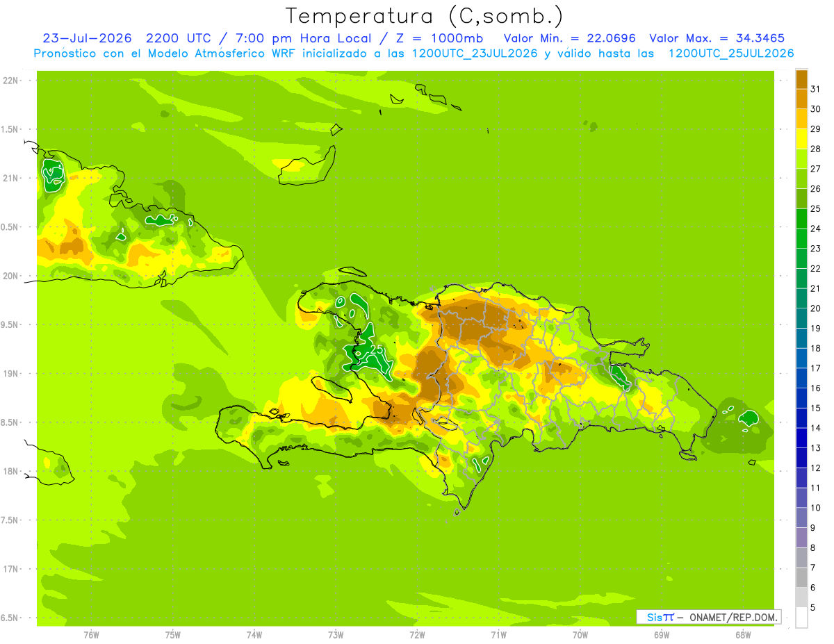Click the '24' color bar label

click(x=815, y=228)
